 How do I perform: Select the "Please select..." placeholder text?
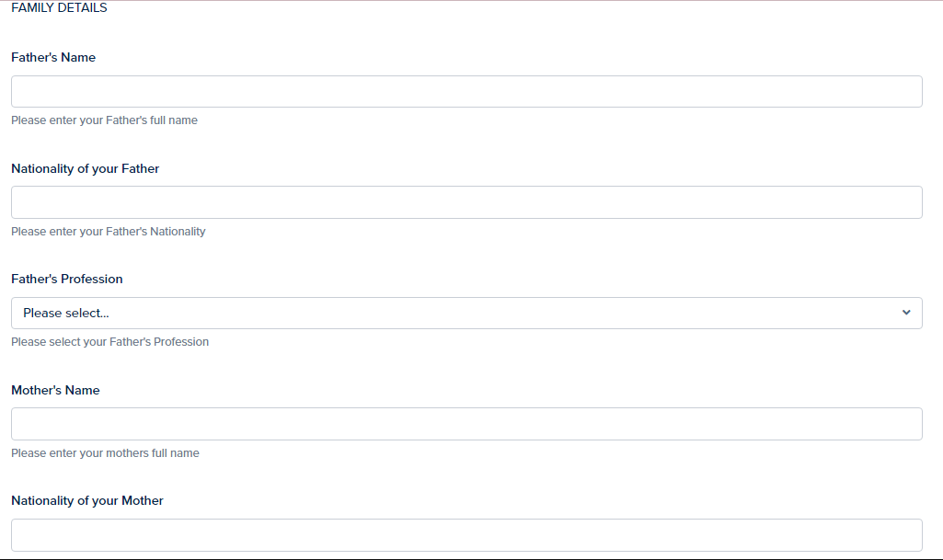point(66,313)
